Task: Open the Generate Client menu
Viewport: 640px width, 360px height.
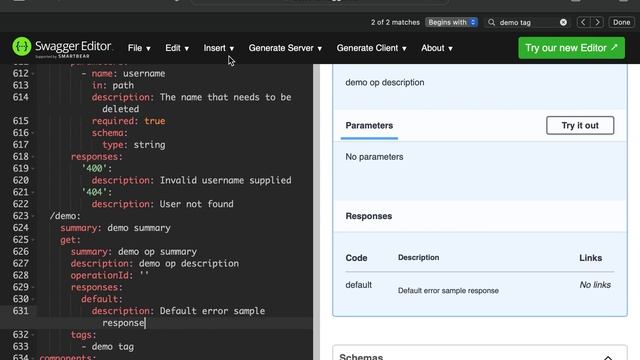Action: coord(371,48)
